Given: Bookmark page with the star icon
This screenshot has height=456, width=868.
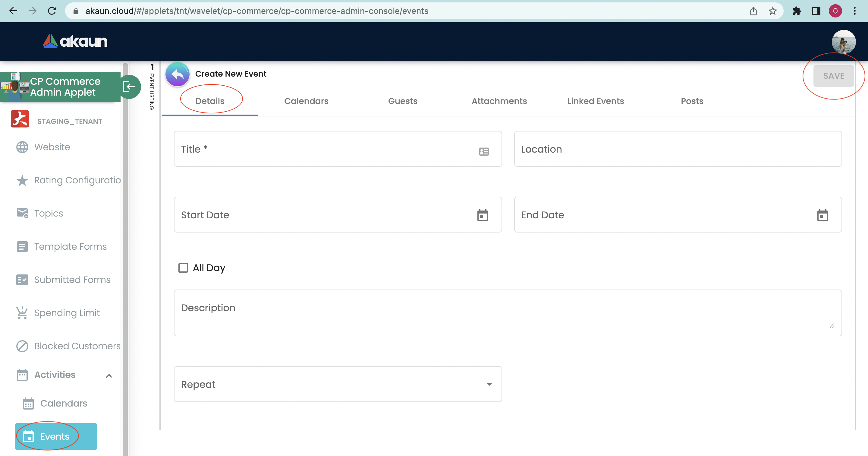Looking at the screenshot, I should pos(772,11).
